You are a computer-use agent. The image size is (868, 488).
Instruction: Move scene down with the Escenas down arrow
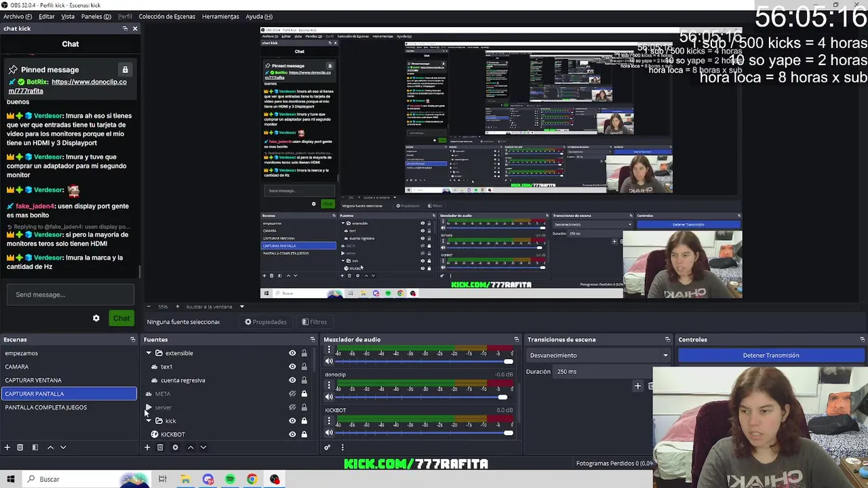point(63,447)
